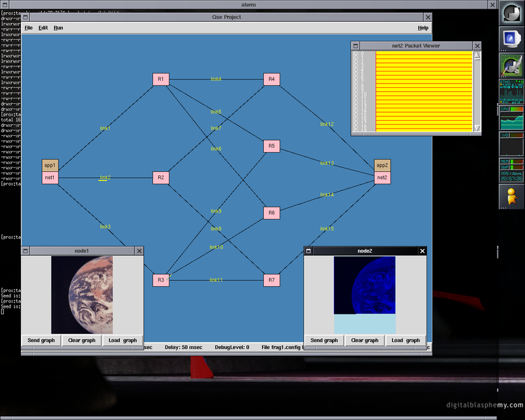The height and width of the screenshot is (420, 525).
Task: Click the net2 network box
Action: point(383,178)
